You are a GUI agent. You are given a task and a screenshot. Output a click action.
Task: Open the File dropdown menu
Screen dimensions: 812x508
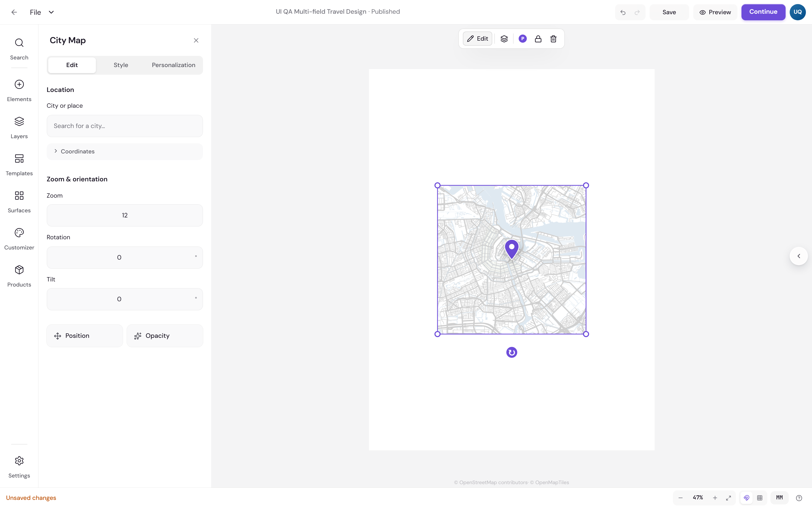tap(42, 12)
